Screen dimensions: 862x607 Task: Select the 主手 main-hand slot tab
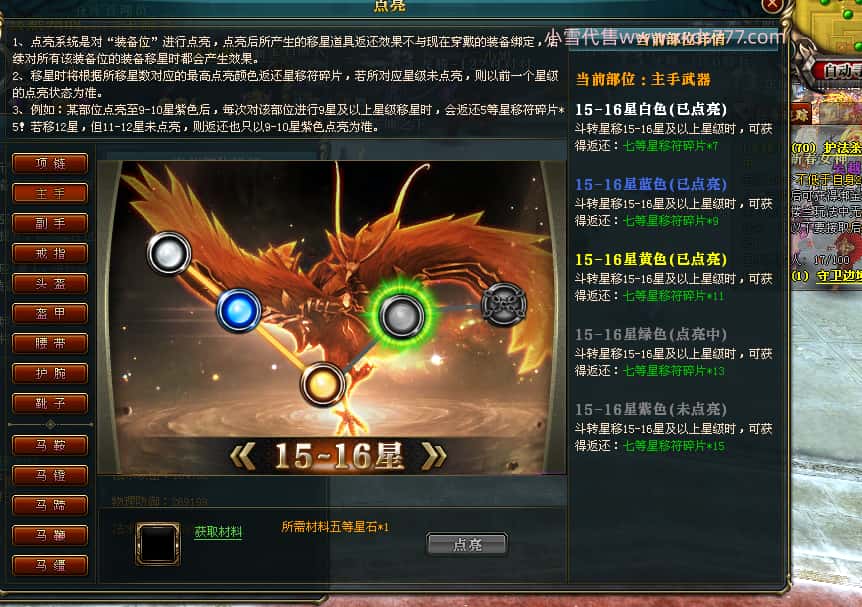tap(50, 194)
